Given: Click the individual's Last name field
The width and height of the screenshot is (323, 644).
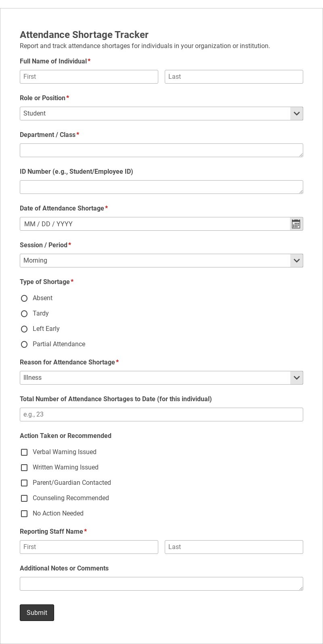Looking at the screenshot, I should coord(234,77).
